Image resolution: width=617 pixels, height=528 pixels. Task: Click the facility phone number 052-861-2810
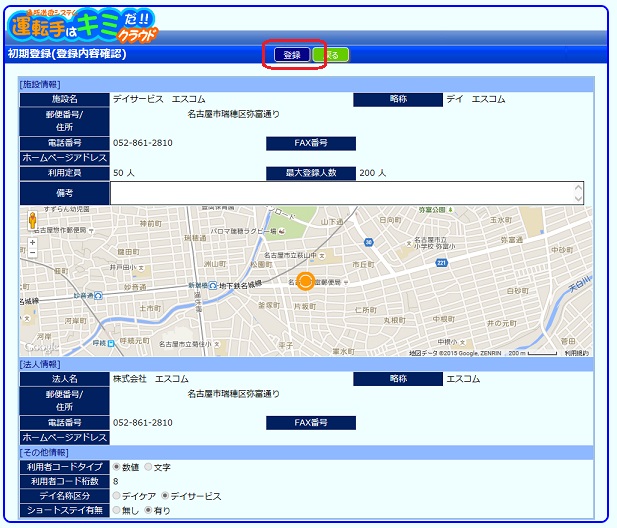pyautogui.click(x=142, y=143)
